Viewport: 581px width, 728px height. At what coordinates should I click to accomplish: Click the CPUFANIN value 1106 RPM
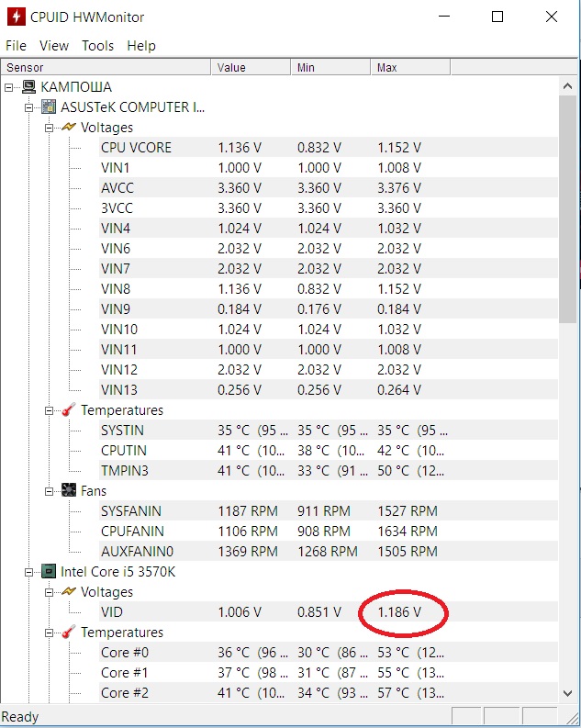248,532
